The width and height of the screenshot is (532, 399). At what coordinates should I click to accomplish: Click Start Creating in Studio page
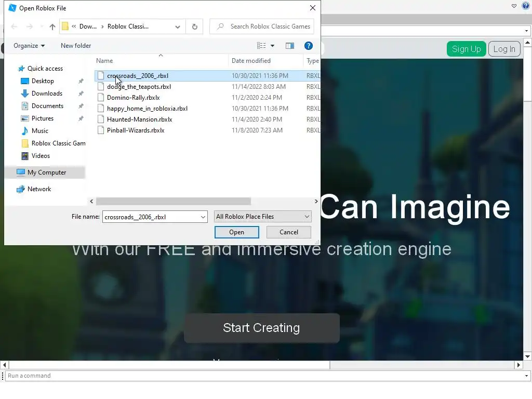pyautogui.click(x=262, y=328)
